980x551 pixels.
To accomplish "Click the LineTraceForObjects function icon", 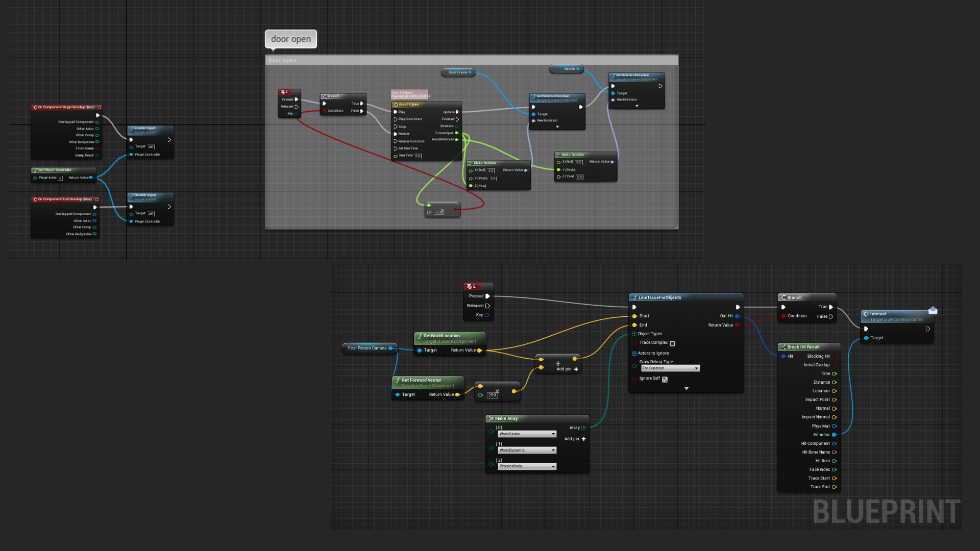I will [x=634, y=297].
